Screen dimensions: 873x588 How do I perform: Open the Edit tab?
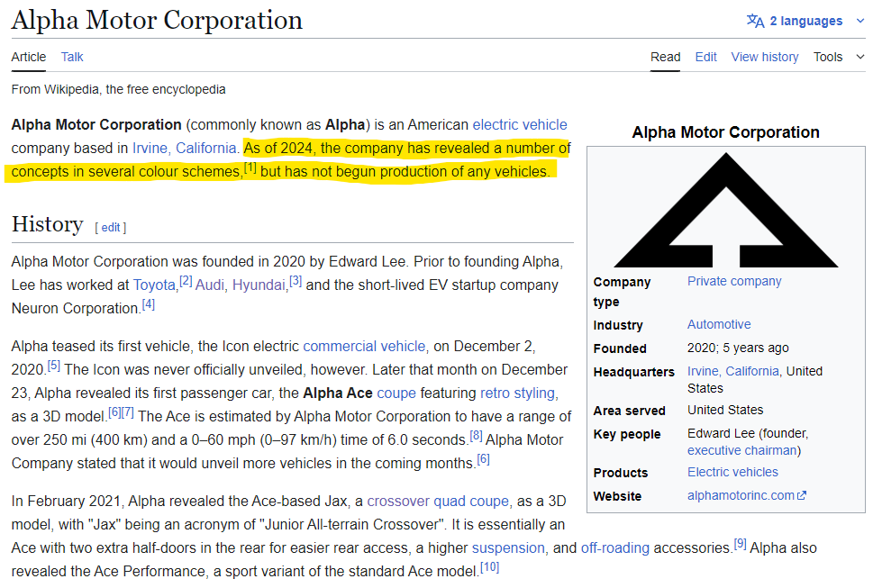(706, 57)
